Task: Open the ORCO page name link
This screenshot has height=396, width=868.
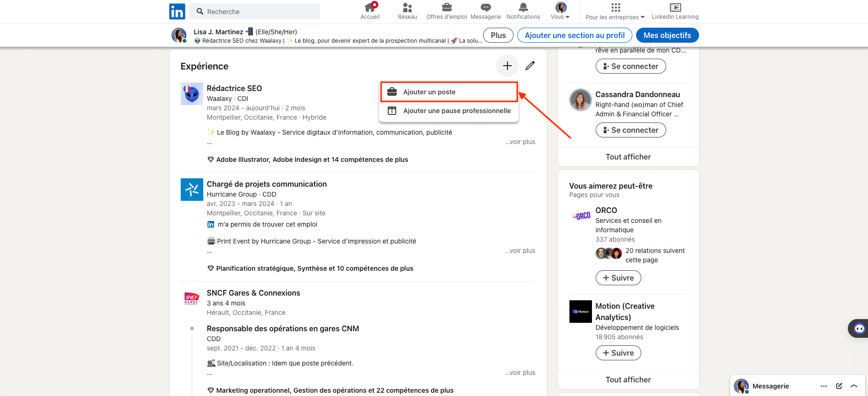Action: point(606,210)
